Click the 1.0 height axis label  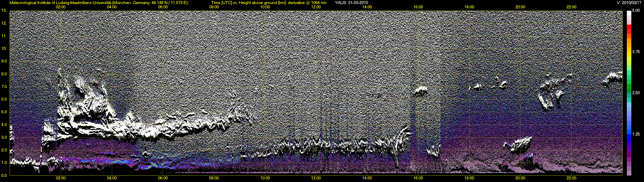[4, 163]
